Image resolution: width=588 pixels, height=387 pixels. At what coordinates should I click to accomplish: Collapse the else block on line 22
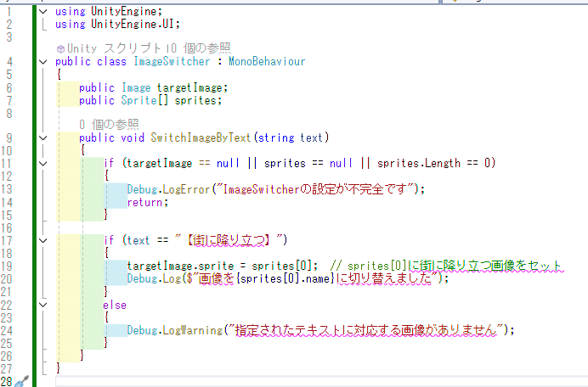pos(43,305)
